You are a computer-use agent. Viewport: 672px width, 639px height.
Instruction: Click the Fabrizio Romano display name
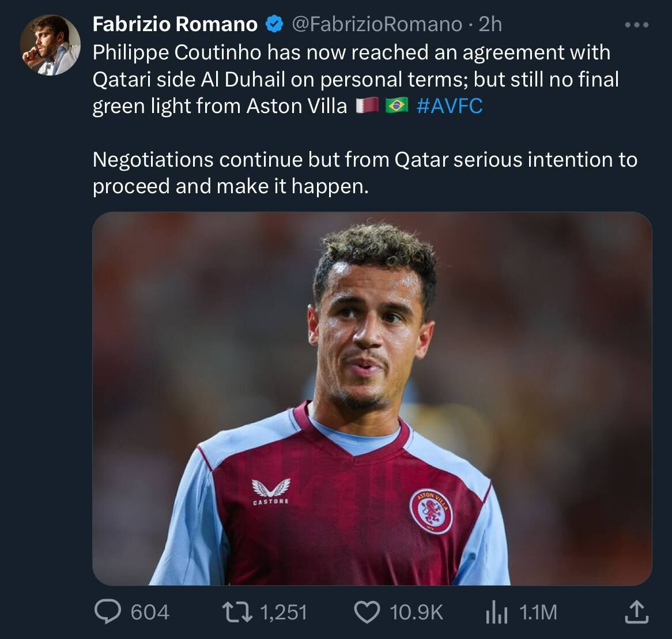click(175, 24)
